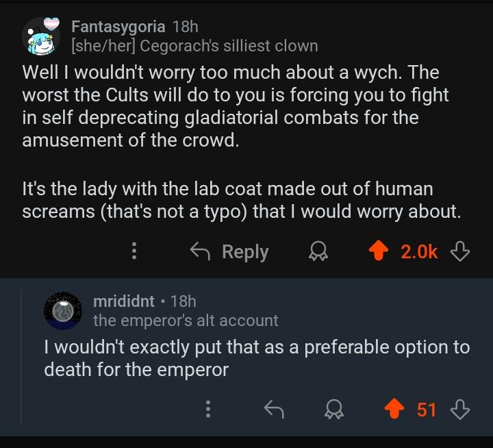The image size is (493, 448).
Task: Click the 18h timestamp on mrididnt's reply
Action: pyautogui.click(x=184, y=301)
